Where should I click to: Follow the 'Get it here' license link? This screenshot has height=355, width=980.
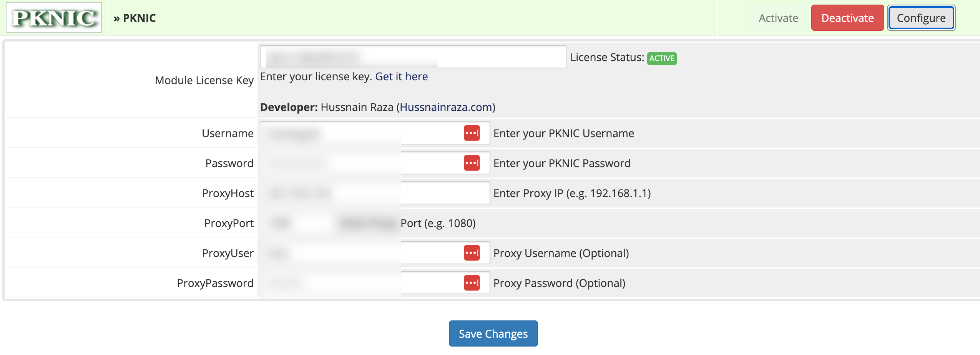401,77
